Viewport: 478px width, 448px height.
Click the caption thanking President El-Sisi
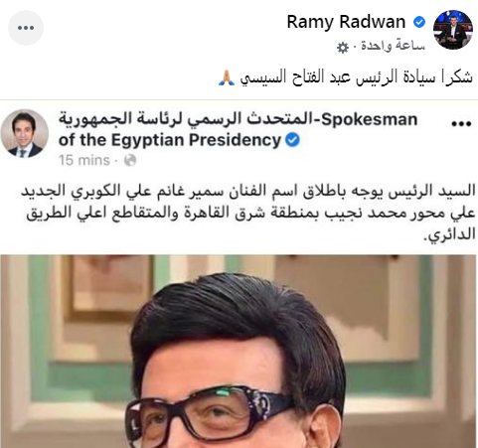tap(346, 77)
